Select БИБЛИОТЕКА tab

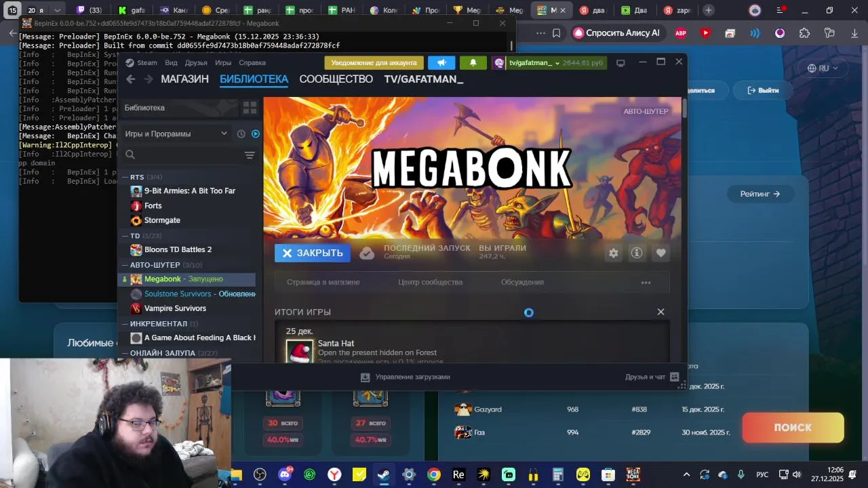click(x=254, y=79)
